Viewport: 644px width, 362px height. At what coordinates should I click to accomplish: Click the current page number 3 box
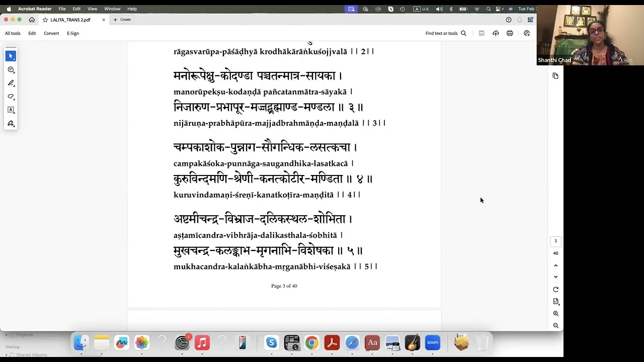(555, 241)
